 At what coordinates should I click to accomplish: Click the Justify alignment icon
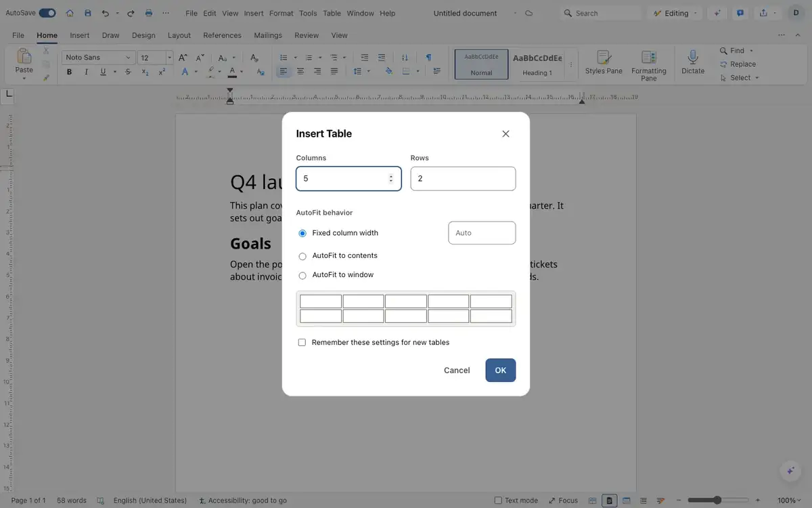(334, 71)
